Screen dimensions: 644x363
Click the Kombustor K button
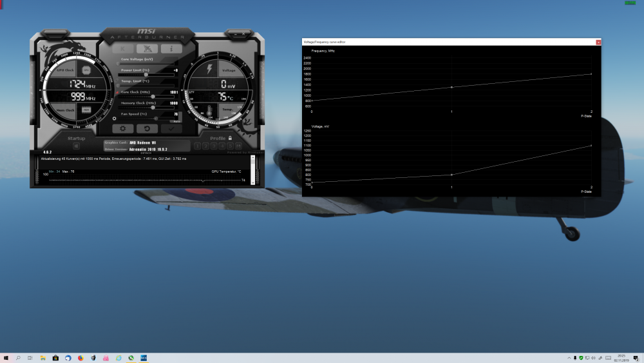pos(124,48)
